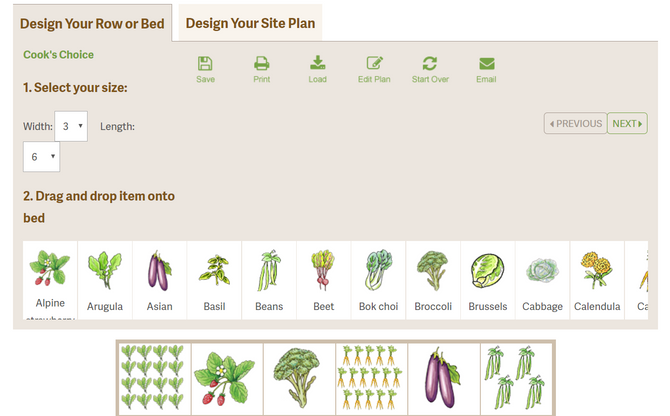
Task: Switch to Design Your Site Plan tab
Action: 250,23
